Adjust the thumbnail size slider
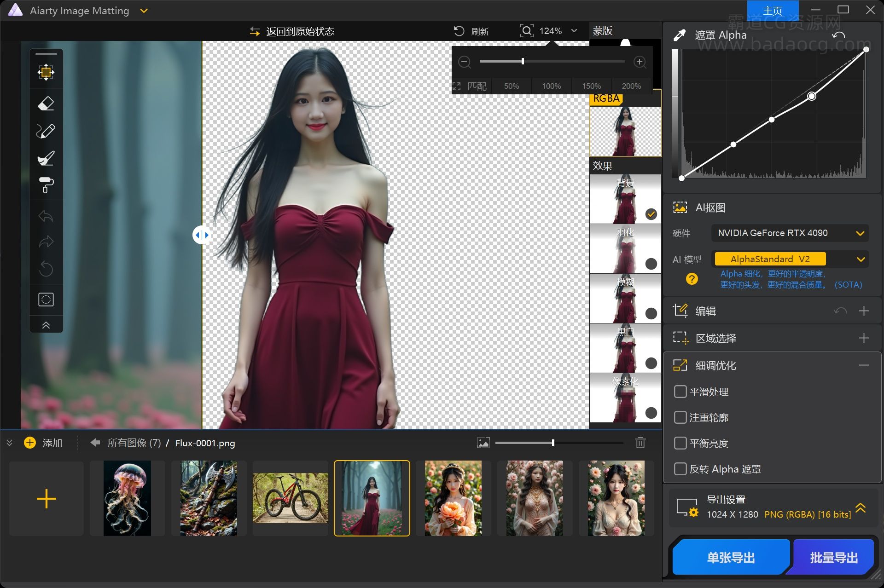The width and height of the screenshot is (884, 588). pyautogui.click(x=552, y=443)
